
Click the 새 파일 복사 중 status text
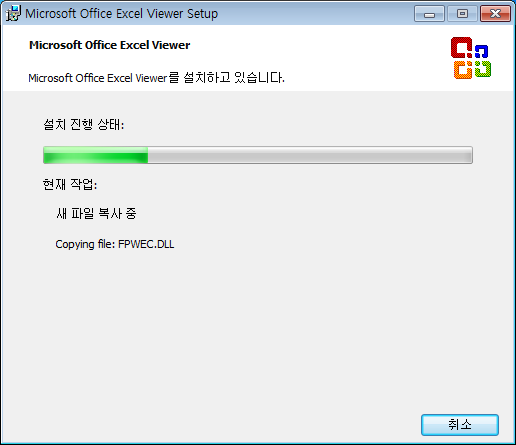point(96,214)
